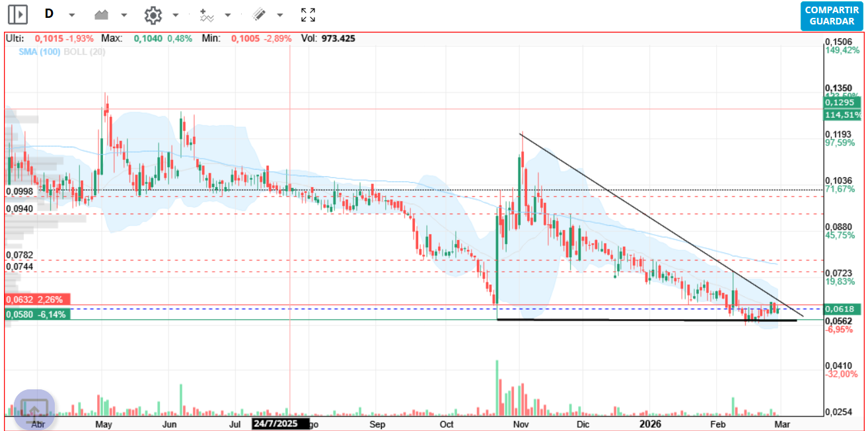Expand the timeframe dropdown arrow
Image resolution: width=868 pixels, height=431 pixels.
pos(72,15)
